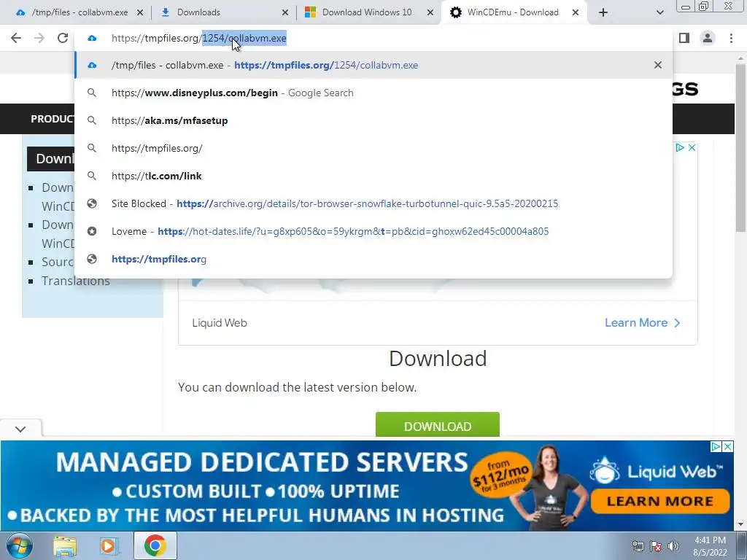Click the Liquid Web advertiser name

click(x=220, y=323)
